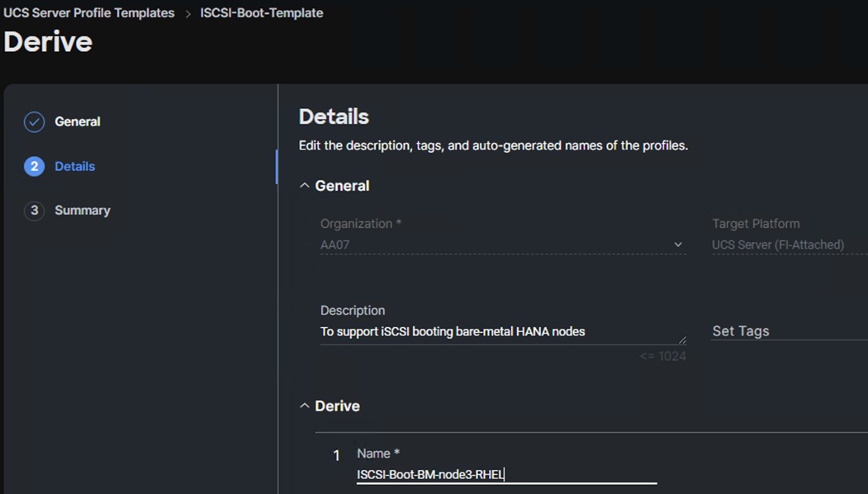
Task: Open ISCSI-Boot-Template breadcrumb link
Action: pos(261,12)
